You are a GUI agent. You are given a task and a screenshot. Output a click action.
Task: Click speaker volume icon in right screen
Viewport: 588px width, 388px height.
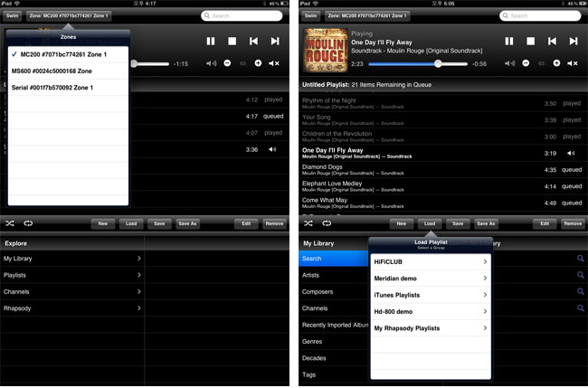coord(509,63)
